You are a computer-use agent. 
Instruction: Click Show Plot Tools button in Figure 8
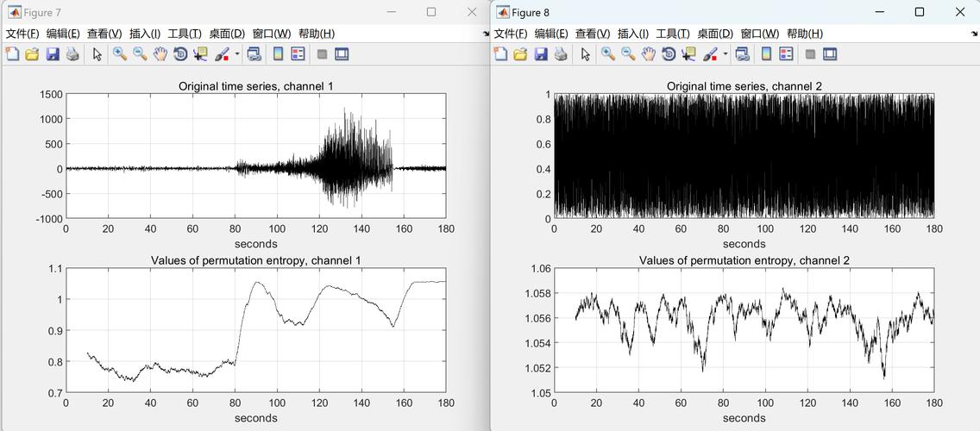pyautogui.click(x=830, y=54)
